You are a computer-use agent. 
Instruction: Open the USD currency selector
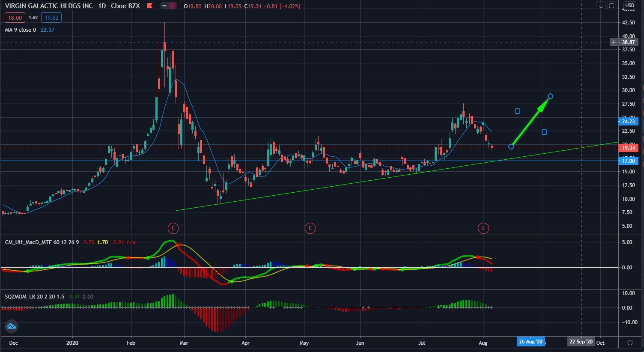629,6
